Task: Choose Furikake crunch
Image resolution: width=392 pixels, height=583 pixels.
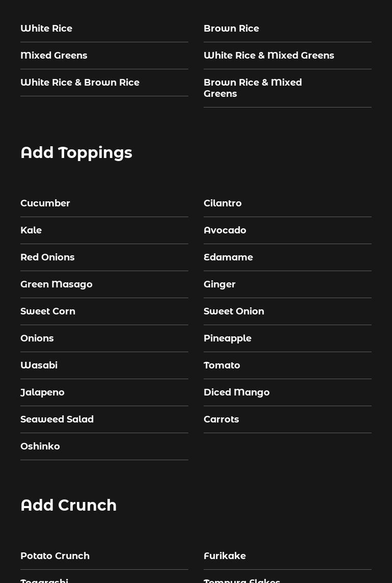Action: pos(225,556)
